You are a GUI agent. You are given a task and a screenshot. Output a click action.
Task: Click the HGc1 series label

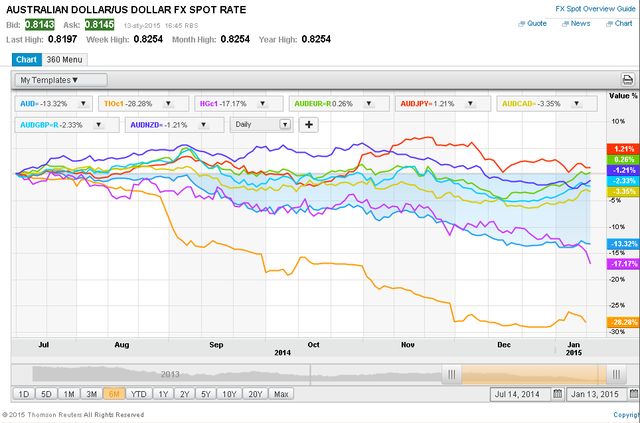(x=209, y=104)
